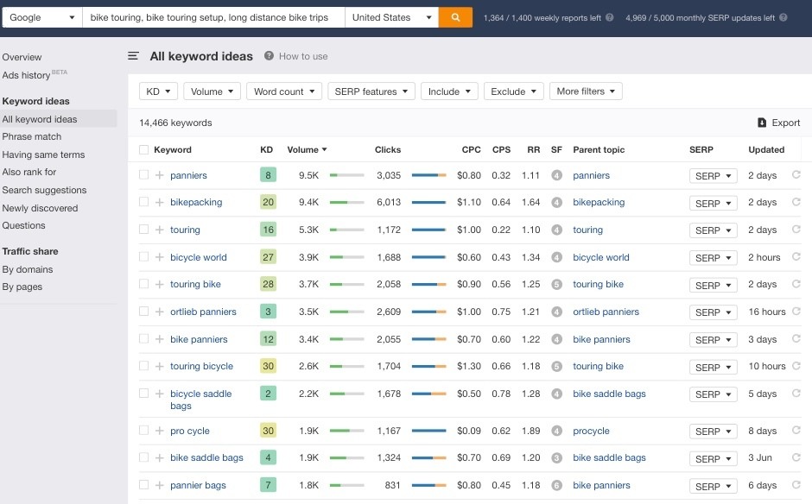Check the box for ortlieb panniers row
Viewport: 812px width, 504px height.
pyautogui.click(x=143, y=312)
